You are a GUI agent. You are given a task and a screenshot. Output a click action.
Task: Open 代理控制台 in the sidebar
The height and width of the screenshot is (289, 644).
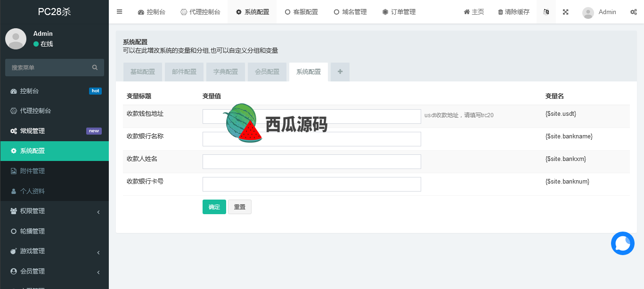54,111
